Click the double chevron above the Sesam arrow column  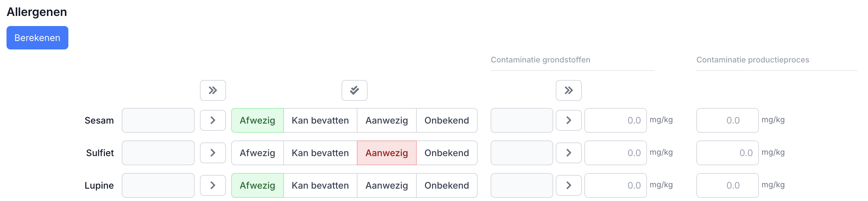pos(213,90)
